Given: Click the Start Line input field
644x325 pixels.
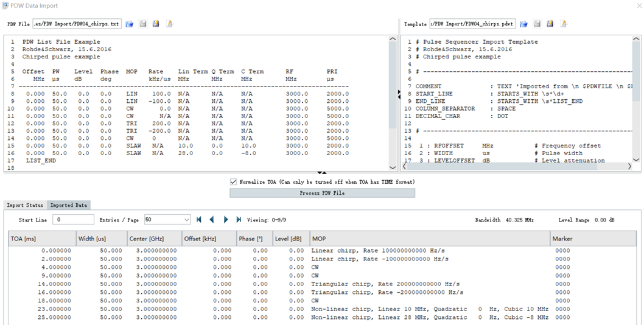Looking at the screenshot, I should pyautogui.click(x=73, y=220).
